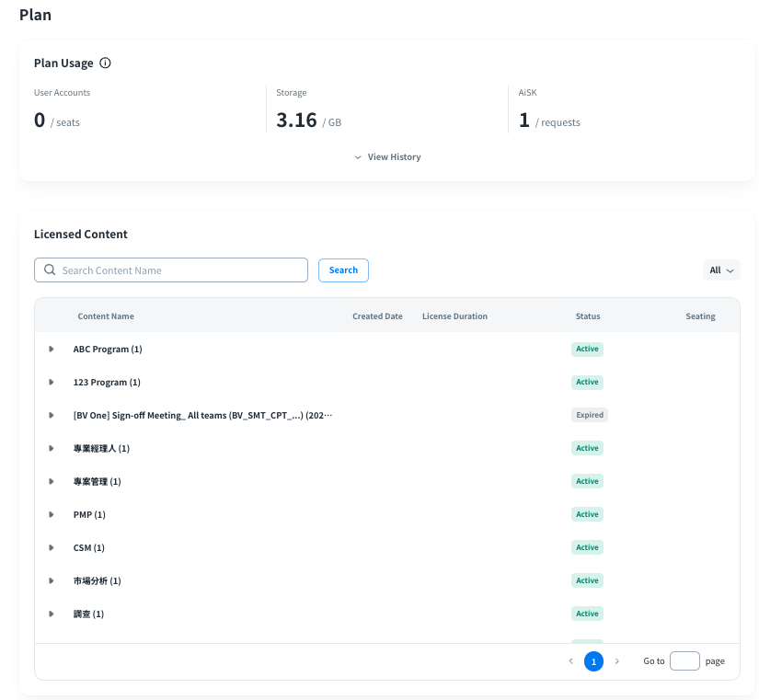Click the Go to page number box
The height and width of the screenshot is (700, 759).
684,661
